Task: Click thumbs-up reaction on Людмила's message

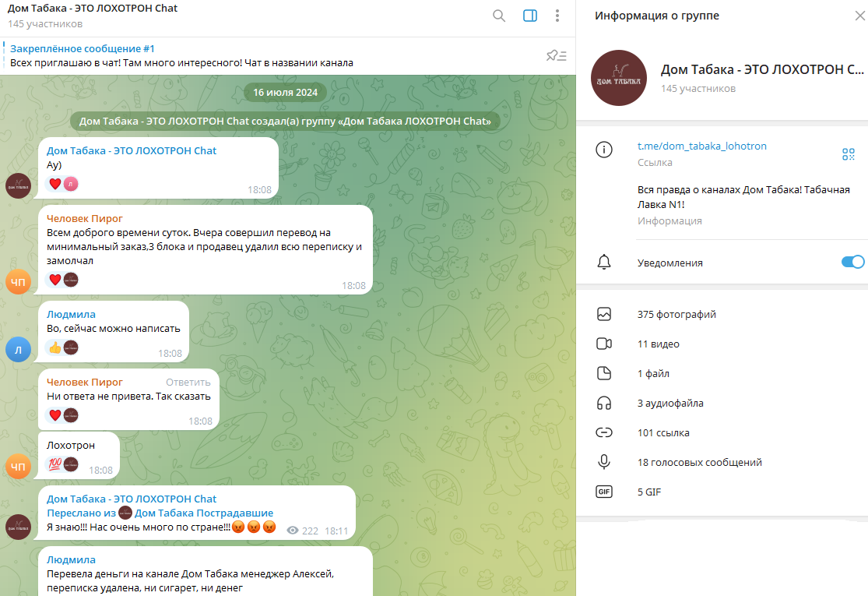Action: pyautogui.click(x=55, y=347)
